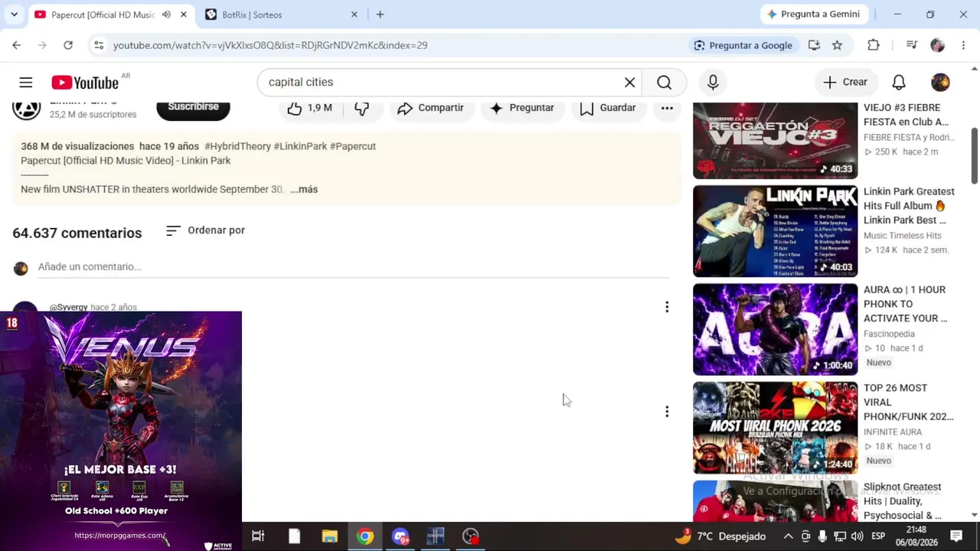Click Pregunta a Gemini button
980x551 pixels.
(815, 15)
